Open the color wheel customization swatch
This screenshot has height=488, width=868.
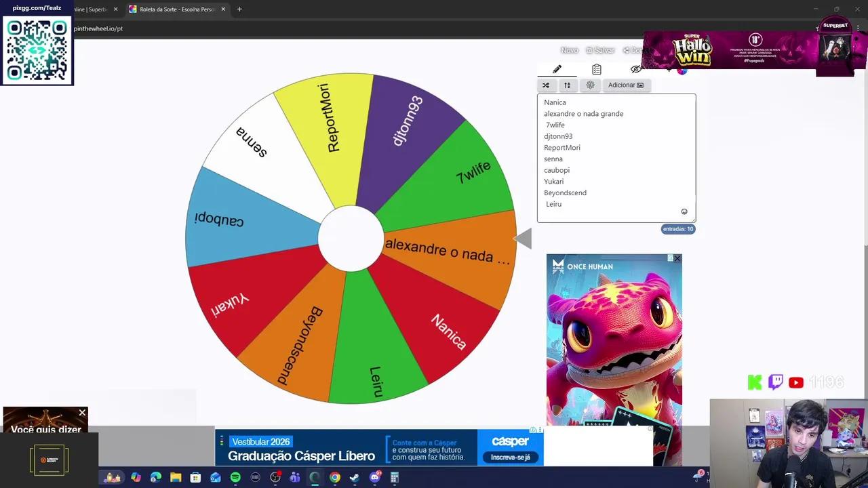[681, 70]
